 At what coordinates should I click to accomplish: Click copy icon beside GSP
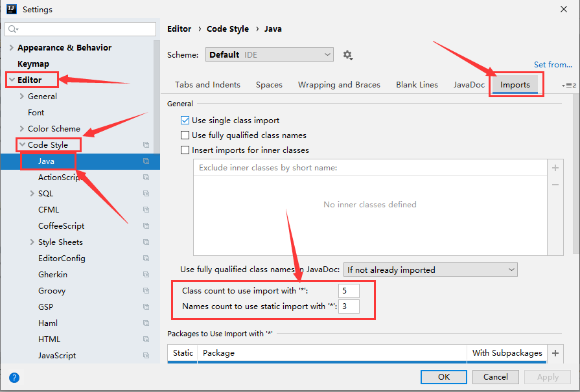pyautogui.click(x=146, y=307)
